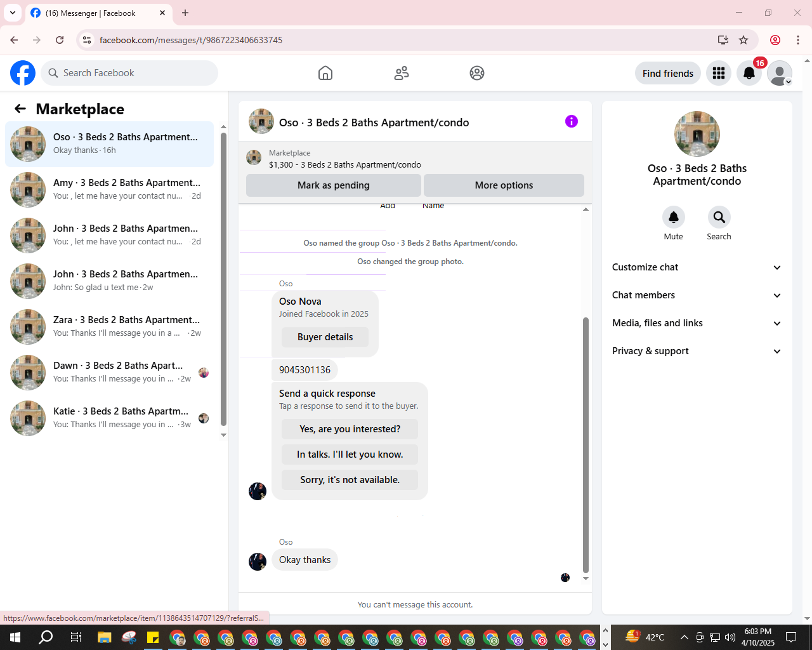Open conversation information purple icon
This screenshot has width=812, height=650.
click(x=572, y=121)
